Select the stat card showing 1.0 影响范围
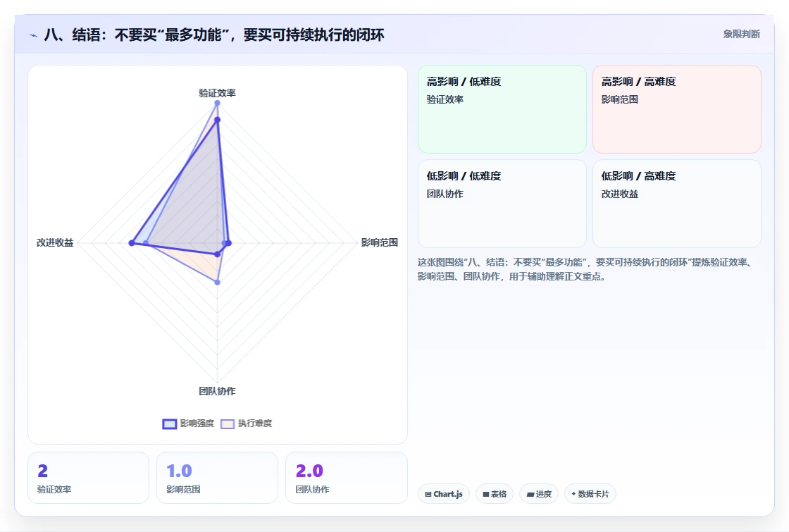This screenshot has width=789, height=532. click(217, 478)
